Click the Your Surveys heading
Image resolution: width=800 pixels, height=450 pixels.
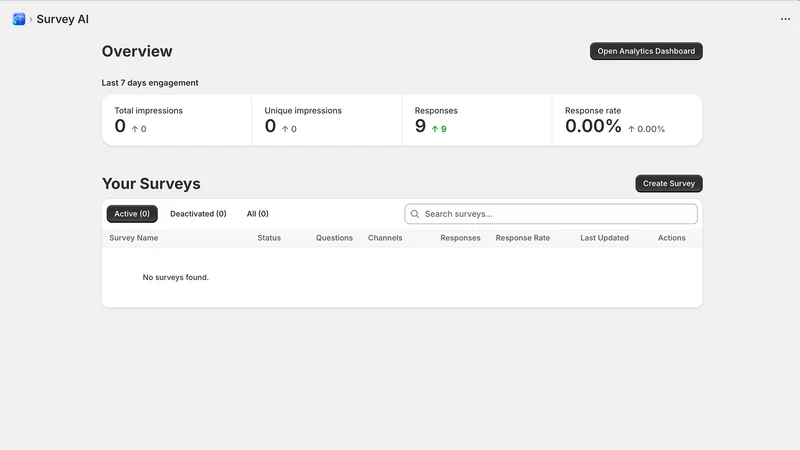151,184
